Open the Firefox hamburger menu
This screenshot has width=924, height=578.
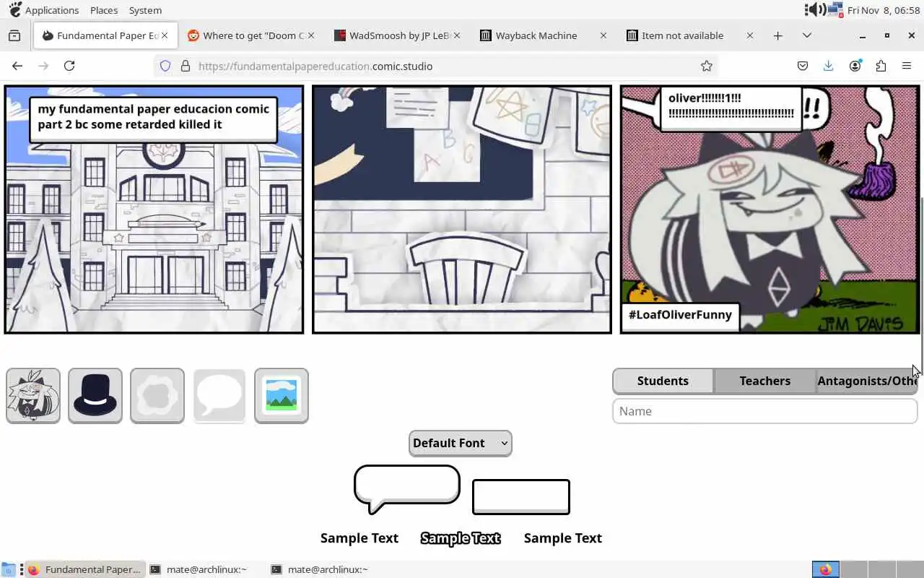[x=907, y=66]
